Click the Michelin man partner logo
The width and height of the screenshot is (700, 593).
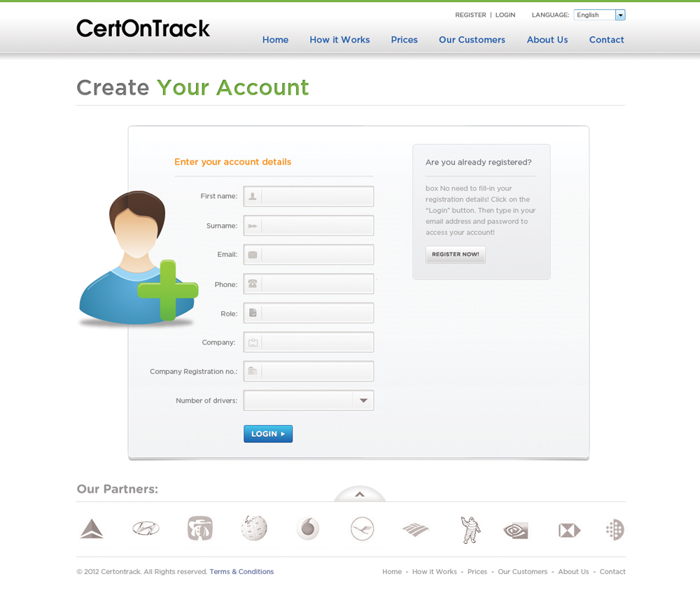pyautogui.click(x=470, y=529)
